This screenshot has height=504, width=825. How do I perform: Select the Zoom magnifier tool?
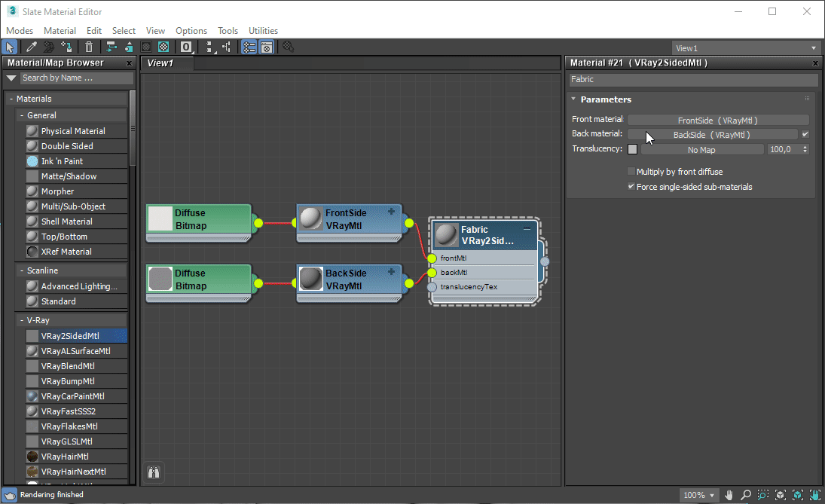745,495
